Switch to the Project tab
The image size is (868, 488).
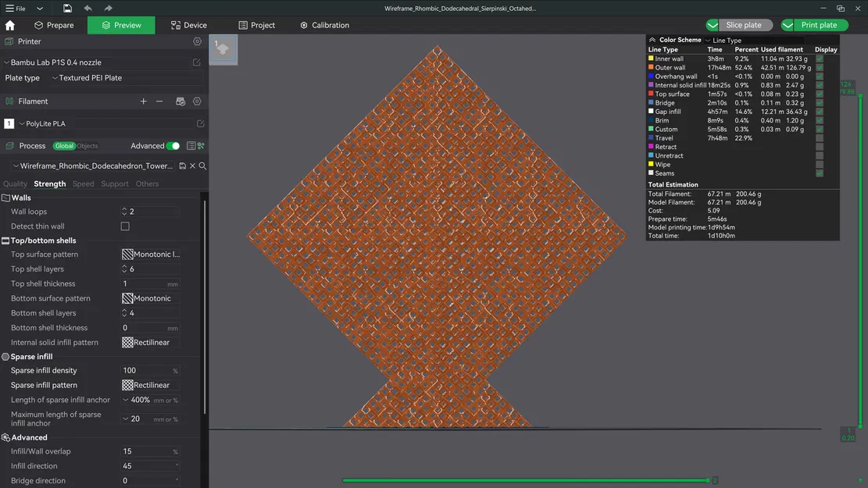[257, 26]
